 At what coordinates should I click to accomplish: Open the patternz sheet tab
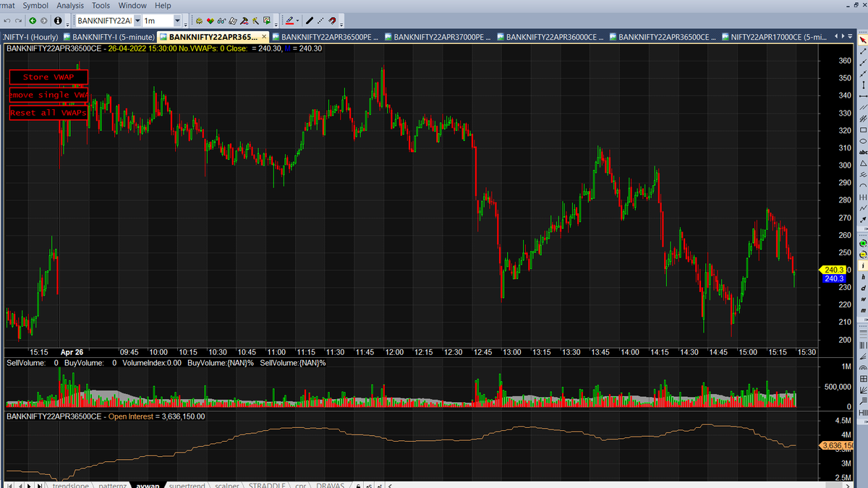coord(113,484)
